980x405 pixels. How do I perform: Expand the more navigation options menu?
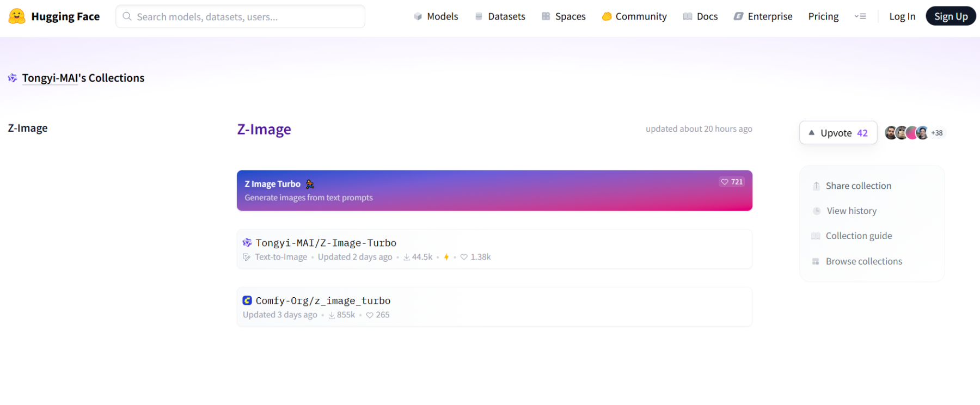[x=860, y=16]
